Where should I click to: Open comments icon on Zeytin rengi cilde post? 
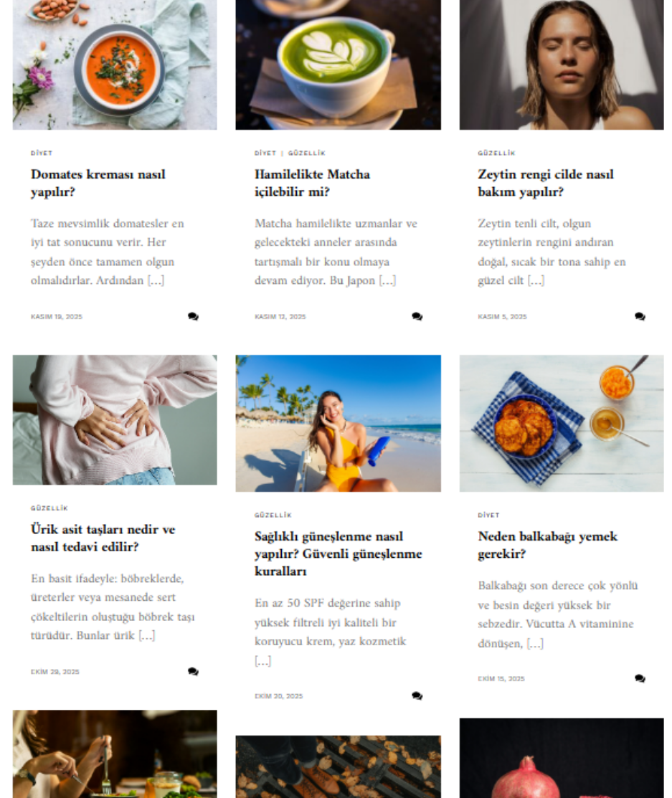640,317
